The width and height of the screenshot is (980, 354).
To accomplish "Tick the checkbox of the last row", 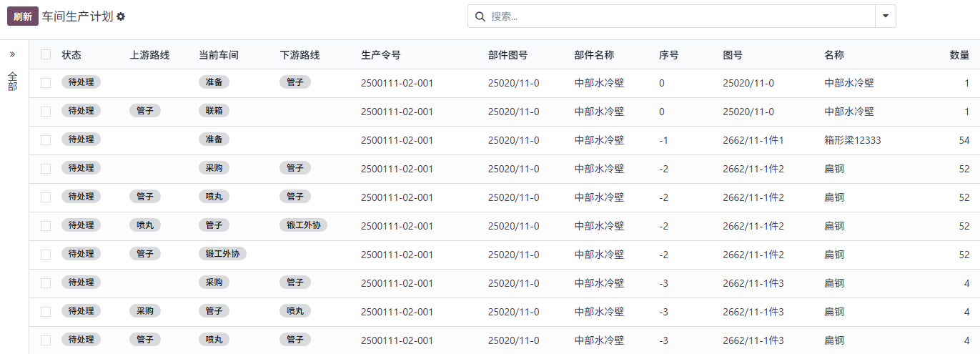I will tap(46, 340).
